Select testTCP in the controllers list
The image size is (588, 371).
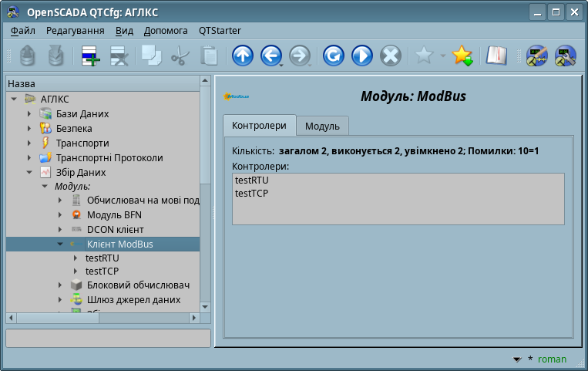pos(252,194)
